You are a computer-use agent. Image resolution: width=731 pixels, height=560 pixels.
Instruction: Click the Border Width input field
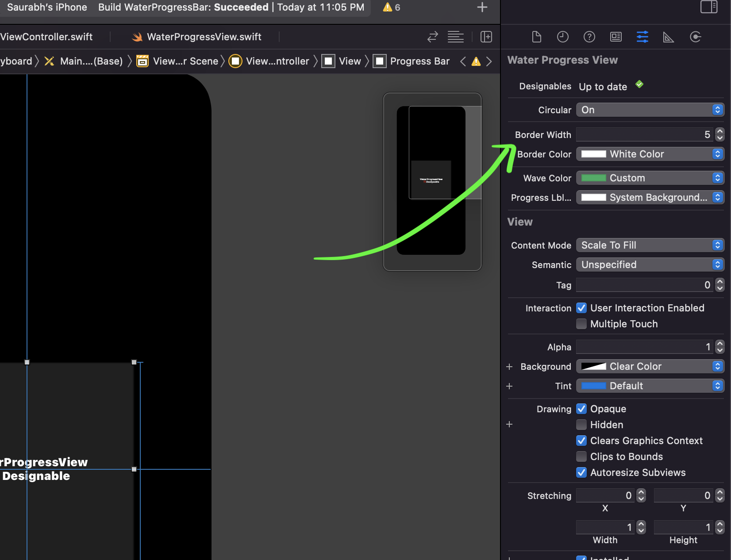[x=645, y=134]
